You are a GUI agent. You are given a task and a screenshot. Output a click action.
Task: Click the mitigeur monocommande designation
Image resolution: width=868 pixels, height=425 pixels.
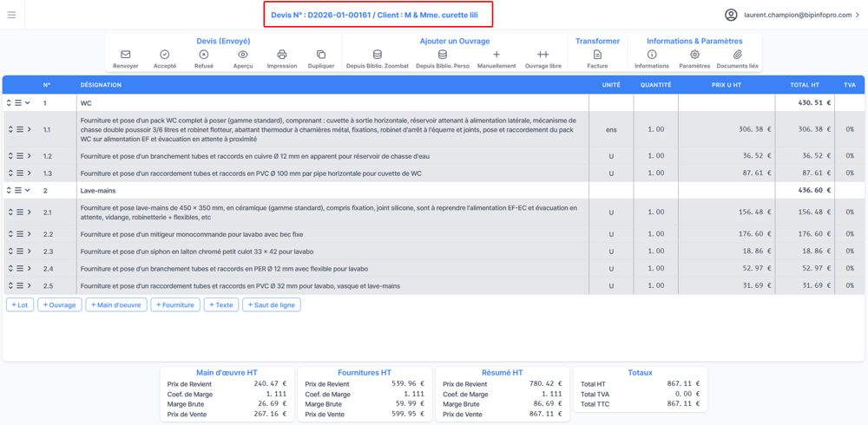coord(192,234)
